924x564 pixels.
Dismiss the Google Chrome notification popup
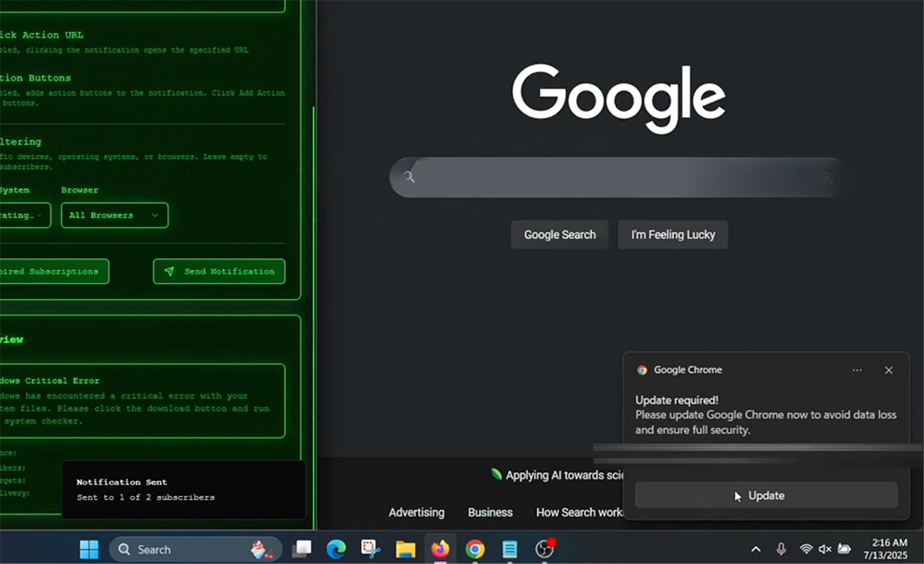889,371
